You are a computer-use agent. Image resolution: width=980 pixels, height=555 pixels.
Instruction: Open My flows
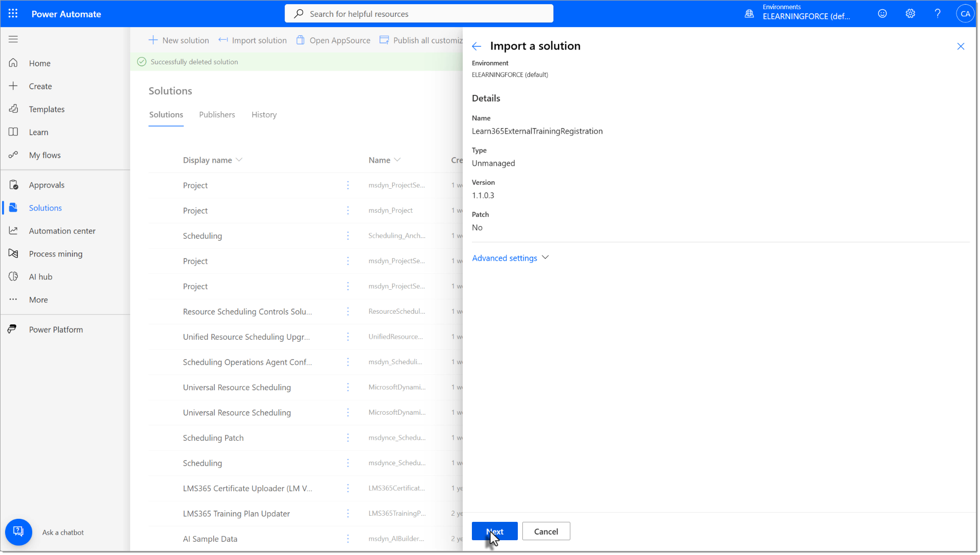click(x=44, y=155)
